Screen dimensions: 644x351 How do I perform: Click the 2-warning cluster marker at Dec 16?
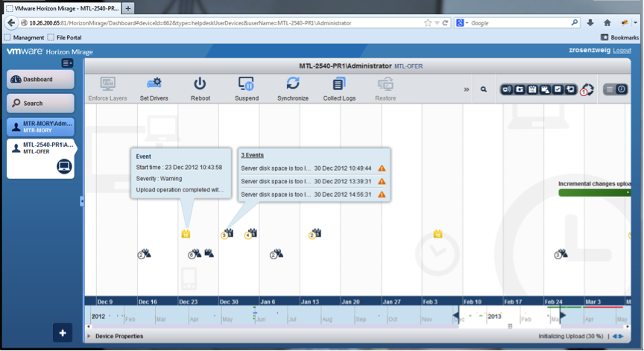point(144,254)
